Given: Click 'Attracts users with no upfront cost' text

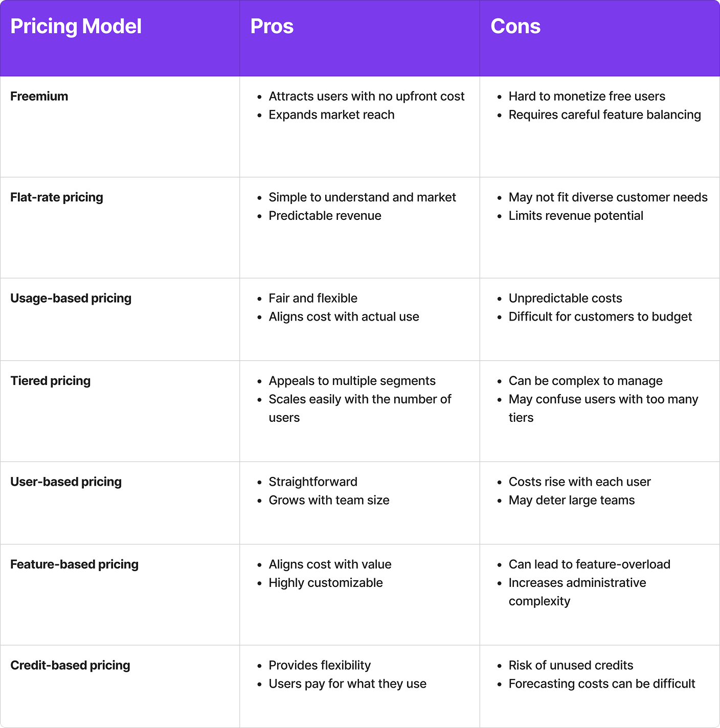Looking at the screenshot, I should [367, 96].
